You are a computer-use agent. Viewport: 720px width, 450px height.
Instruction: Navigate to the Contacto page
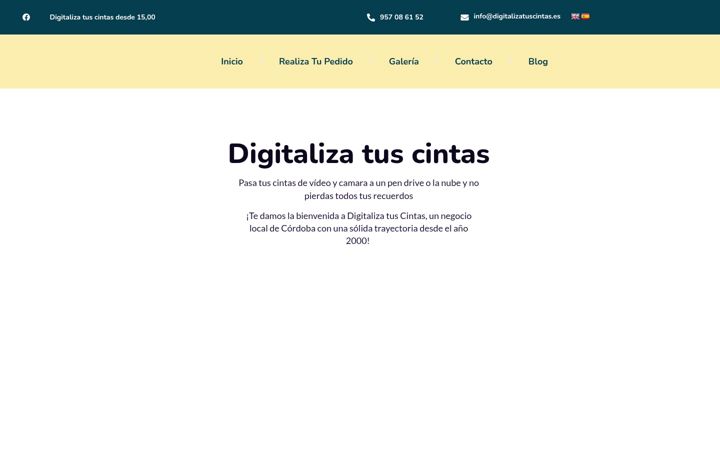pos(473,62)
